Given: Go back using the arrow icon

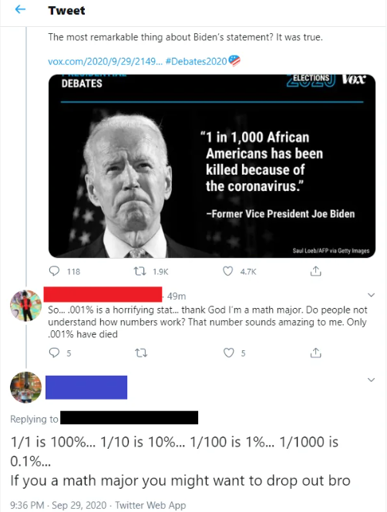Looking at the screenshot, I should (x=20, y=10).
